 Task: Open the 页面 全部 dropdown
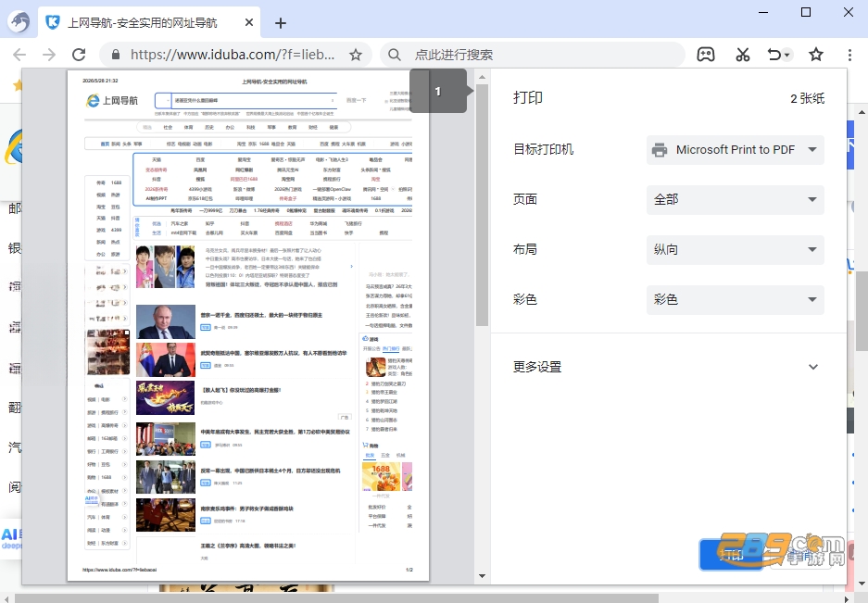click(736, 200)
